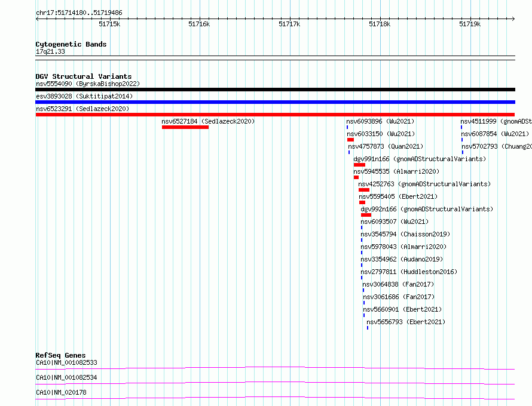The width and height of the screenshot is (532, 406).
Task: Open nsv2797811 (Huddleston2016) label
Action: click(409, 272)
